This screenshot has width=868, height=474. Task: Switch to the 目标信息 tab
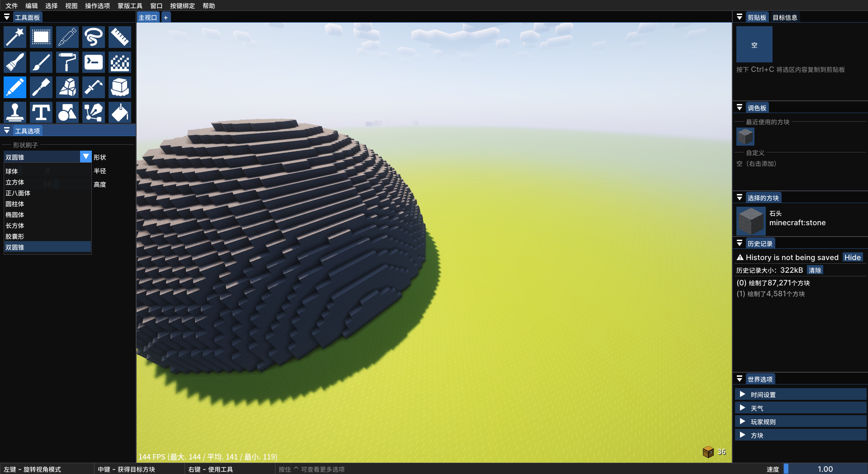point(785,17)
